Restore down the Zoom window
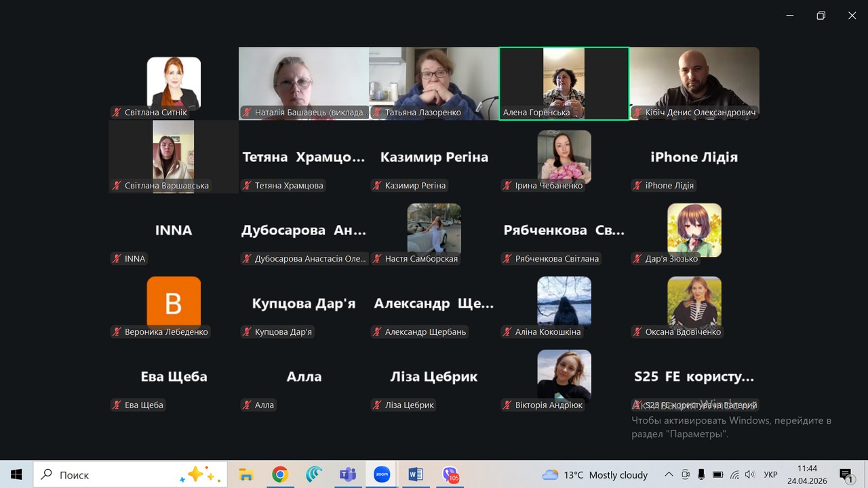The height and width of the screenshot is (488, 868). tap(821, 16)
